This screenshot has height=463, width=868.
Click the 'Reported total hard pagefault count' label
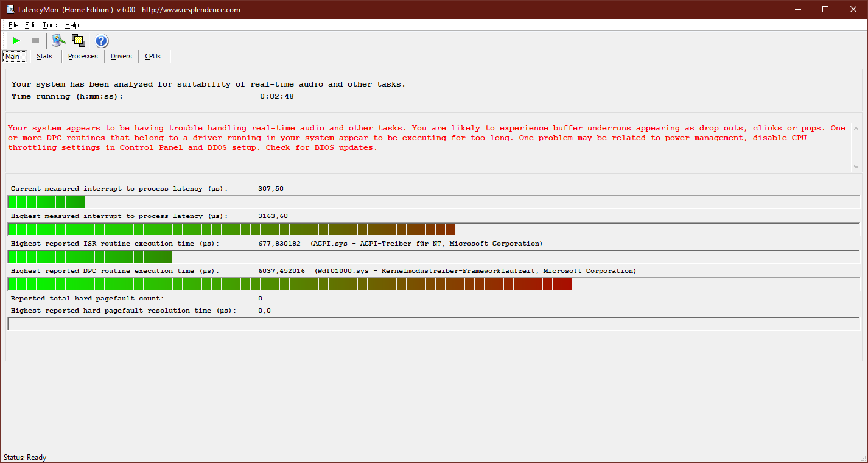click(x=87, y=299)
